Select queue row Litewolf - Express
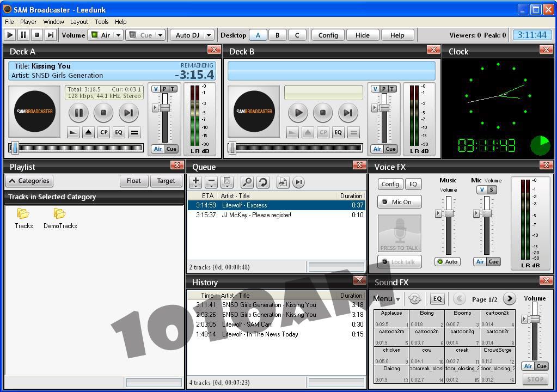 277,205
